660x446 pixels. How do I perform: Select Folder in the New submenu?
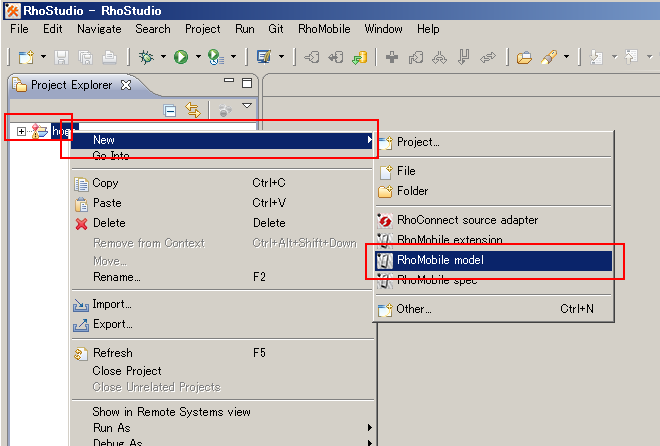(494, 191)
